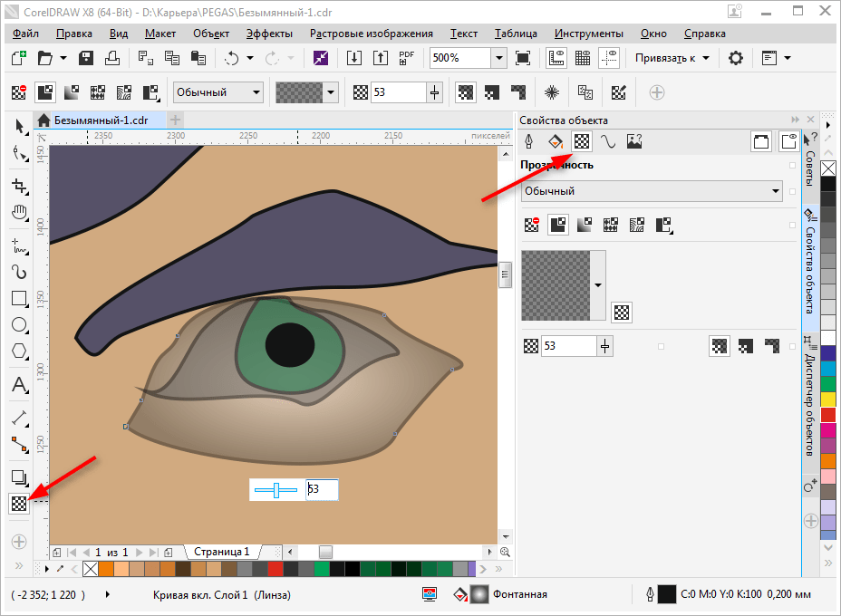Viewport: 841px width, 616px height.
Task: Select the Transparency tool in toolbox
Action: point(19,505)
